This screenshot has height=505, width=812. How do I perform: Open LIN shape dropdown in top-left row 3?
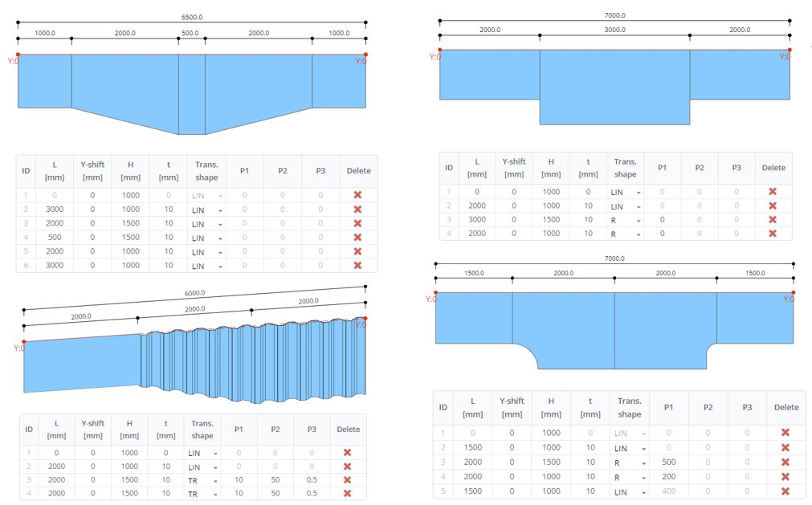pos(206,224)
